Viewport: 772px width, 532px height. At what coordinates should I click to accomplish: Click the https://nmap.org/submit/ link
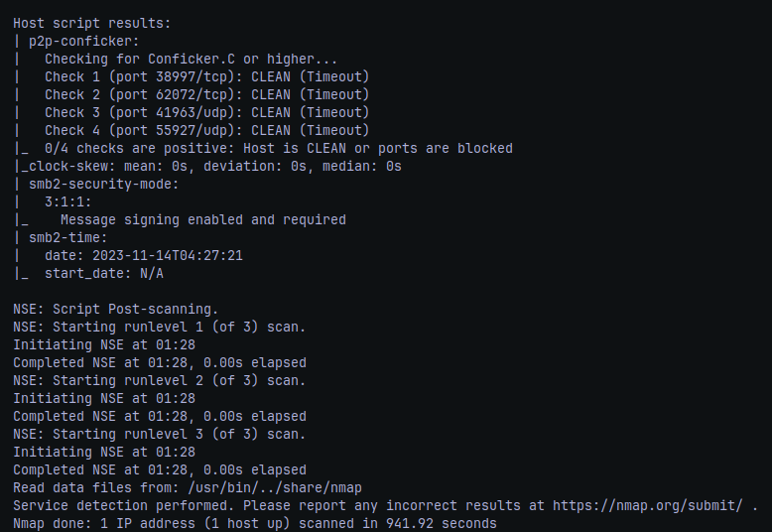point(647,506)
